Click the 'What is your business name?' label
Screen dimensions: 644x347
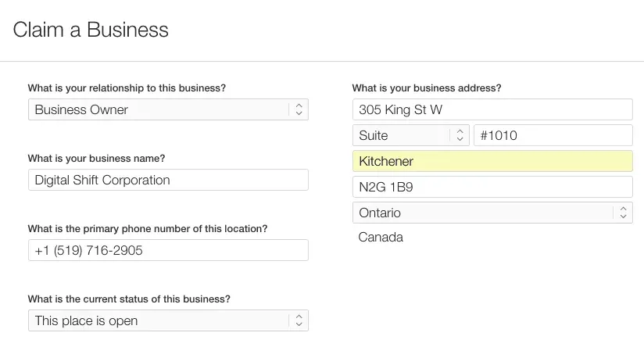pyautogui.click(x=96, y=158)
